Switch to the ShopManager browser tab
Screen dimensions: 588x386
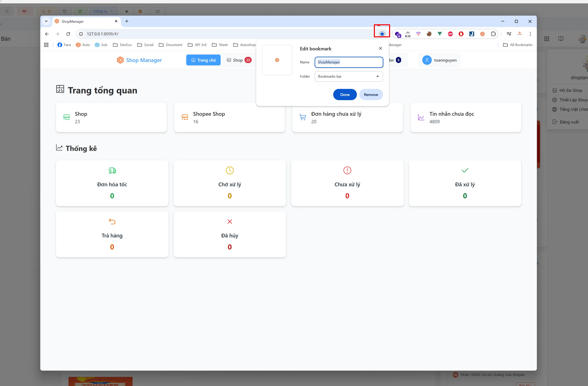tap(86, 21)
